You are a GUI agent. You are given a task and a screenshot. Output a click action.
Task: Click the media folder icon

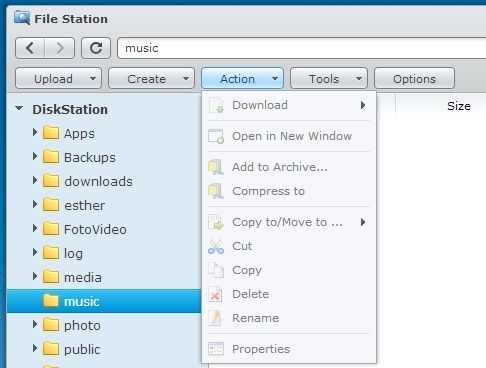[51, 277]
